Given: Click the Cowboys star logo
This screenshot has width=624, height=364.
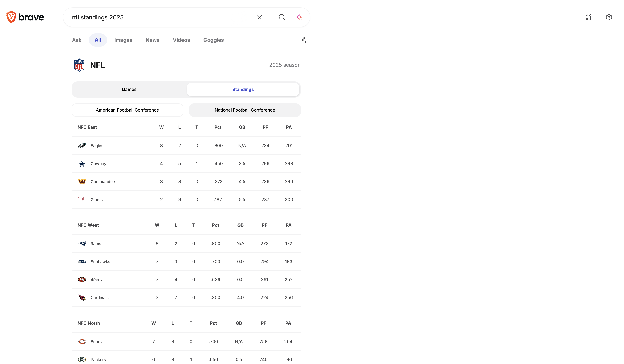Looking at the screenshot, I should click(x=82, y=164).
